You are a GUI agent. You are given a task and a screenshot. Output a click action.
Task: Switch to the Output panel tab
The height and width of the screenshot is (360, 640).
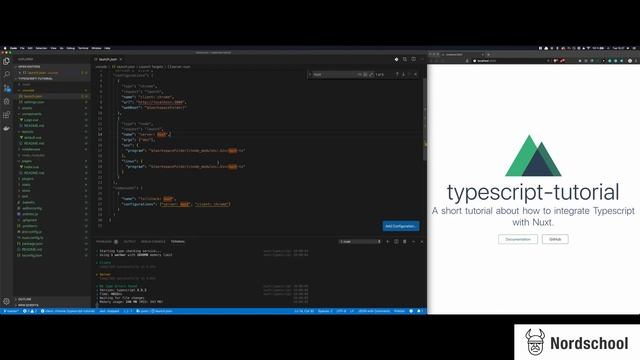tap(129, 242)
